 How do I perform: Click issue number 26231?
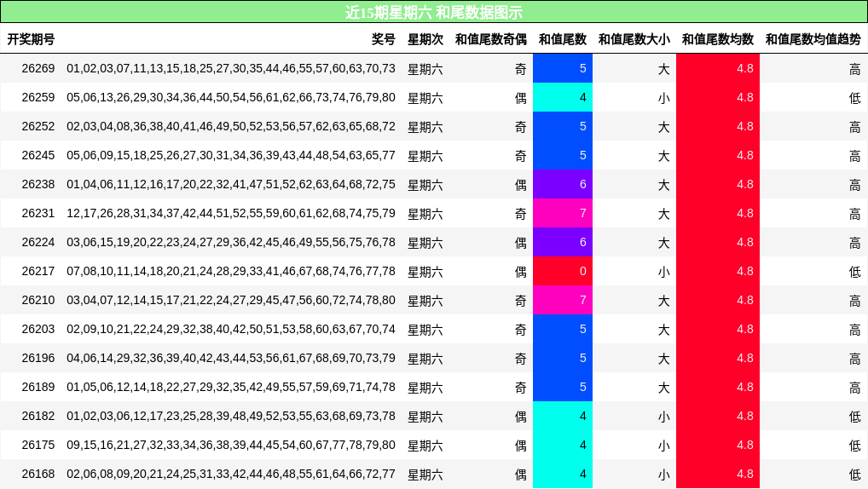click(x=38, y=213)
